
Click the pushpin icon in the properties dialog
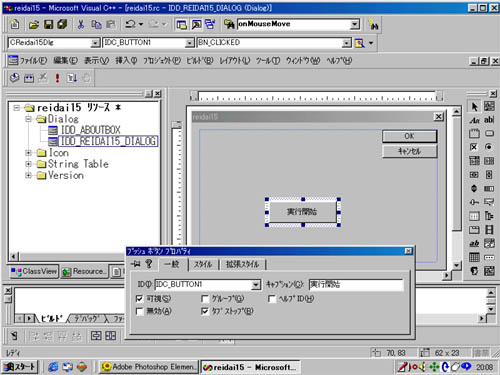(x=136, y=264)
